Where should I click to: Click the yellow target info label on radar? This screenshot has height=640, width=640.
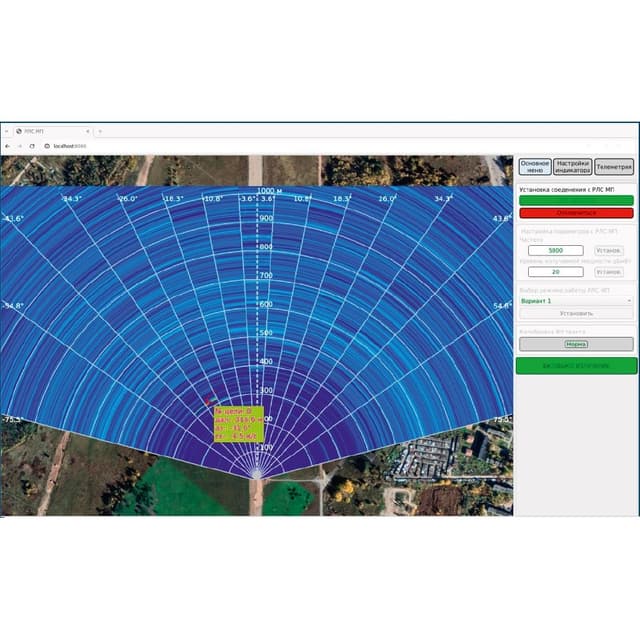tap(239, 424)
